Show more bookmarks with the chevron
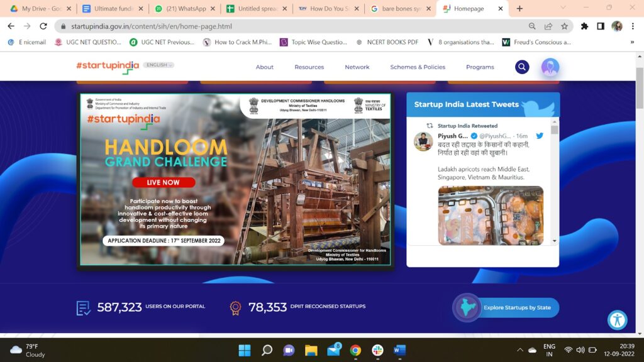 click(x=632, y=42)
